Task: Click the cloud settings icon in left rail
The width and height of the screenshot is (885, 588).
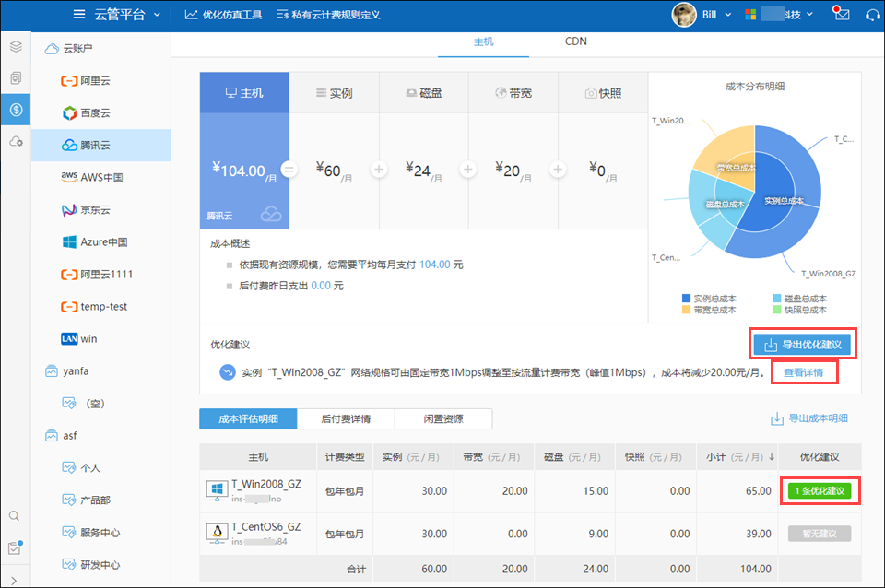Action: coord(15,141)
